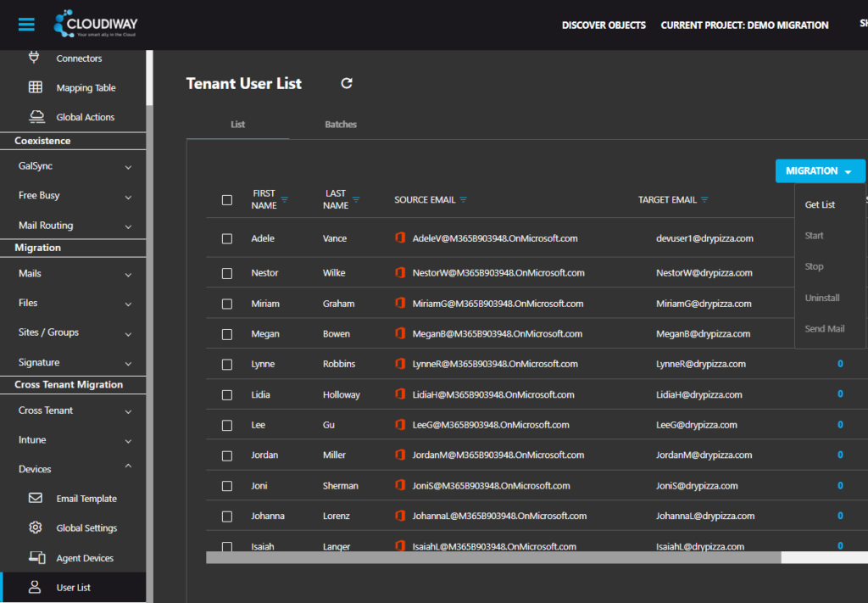868x603 pixels.
Task: Select the Lidia Holloway row checkbox
Action: tap(227, 395)
